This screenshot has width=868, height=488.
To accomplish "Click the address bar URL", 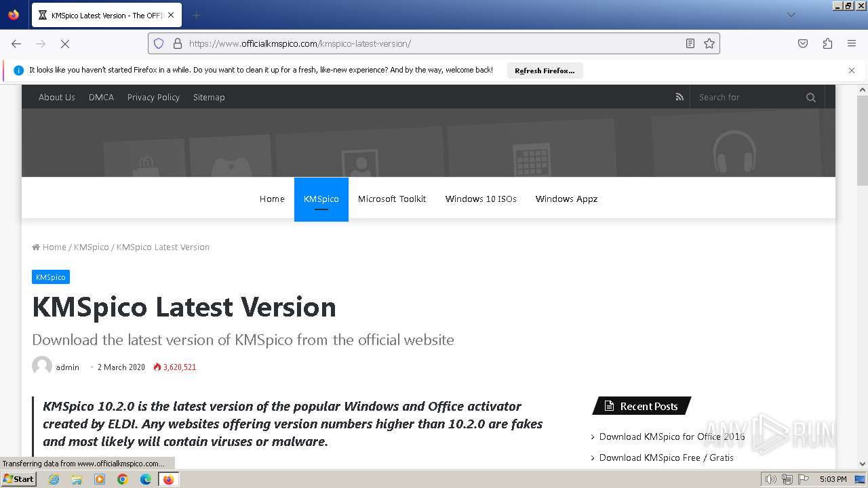I will coord(300,43).
